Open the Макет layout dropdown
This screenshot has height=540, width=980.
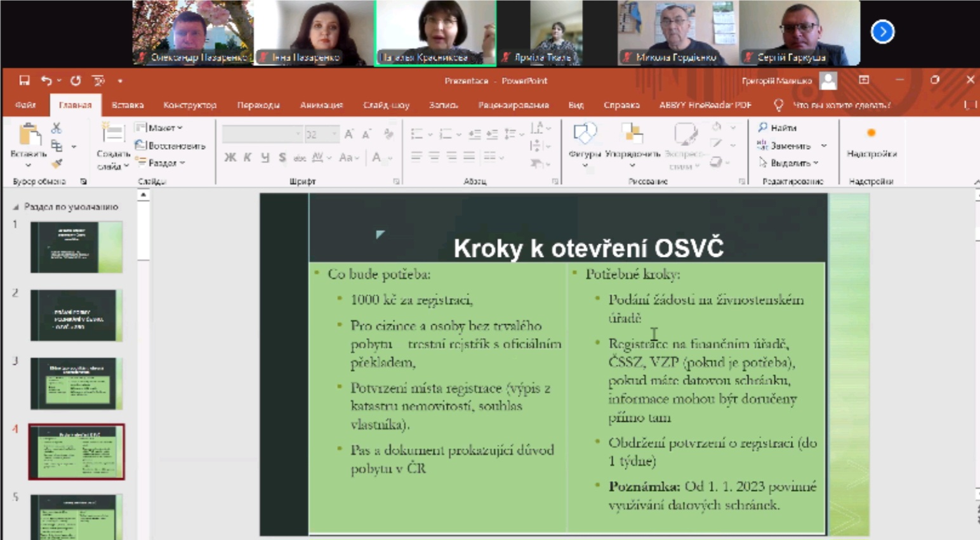[x=160, y=128]
